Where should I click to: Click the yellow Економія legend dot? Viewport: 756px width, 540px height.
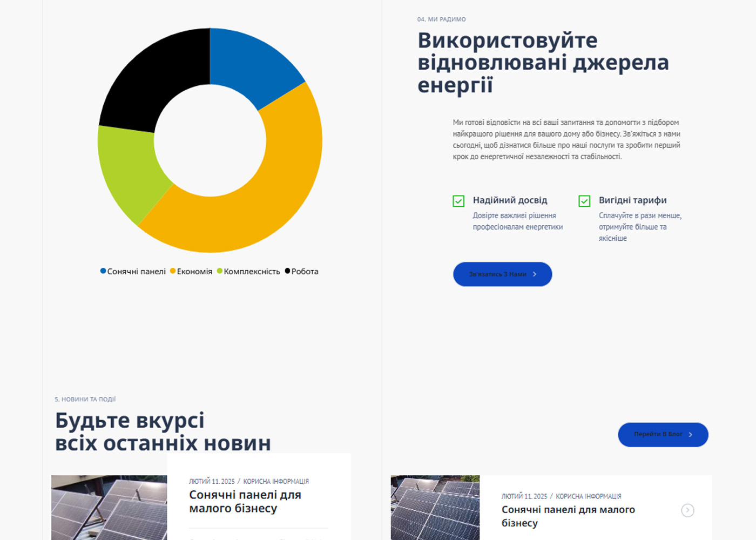[173, 271]
